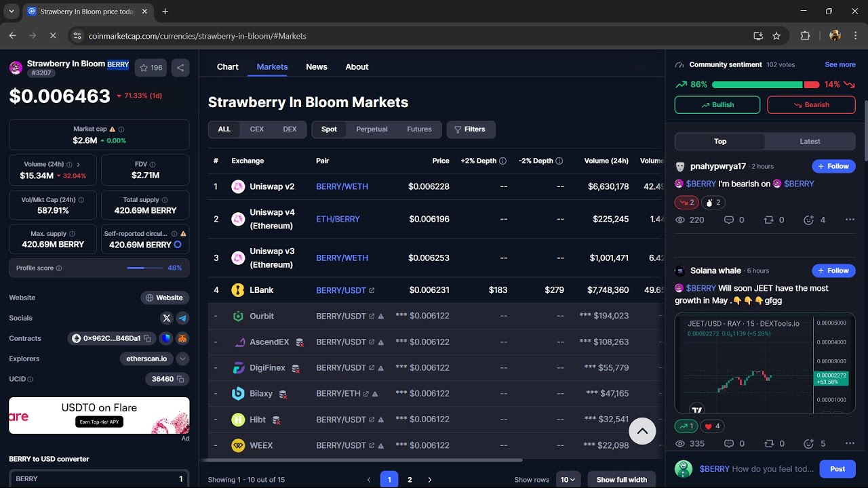
Task: Expand the Explorers dropdown chevron
Action: click(x=182, y=359)
